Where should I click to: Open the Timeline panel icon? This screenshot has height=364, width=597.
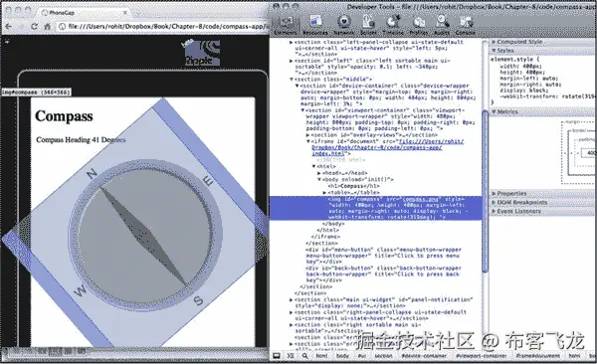[393, 25]
